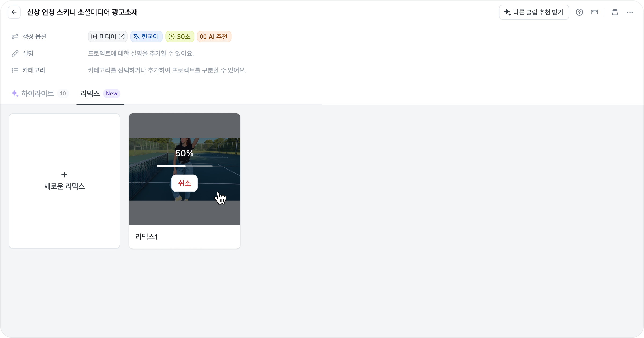Click the back arrow button
The width and height of the screenshot is (644, 338).
tap(14, 12)
